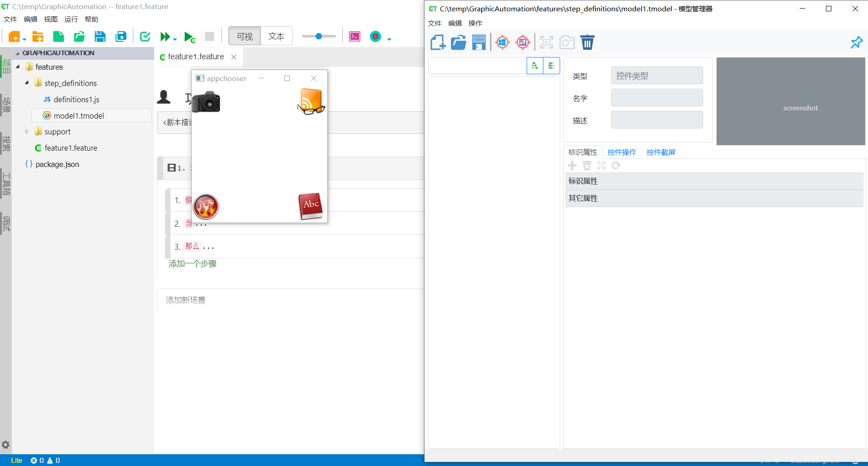868x466 pixels.
Task: Click the new model icon in model manager
Action: click(438, 43)
